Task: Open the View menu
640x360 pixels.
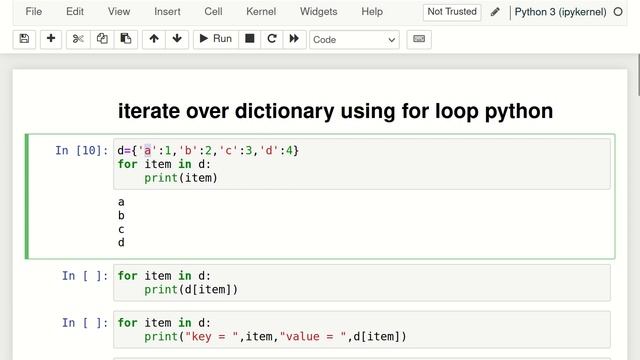Action: pyautogui.click(x=119, y=12)
